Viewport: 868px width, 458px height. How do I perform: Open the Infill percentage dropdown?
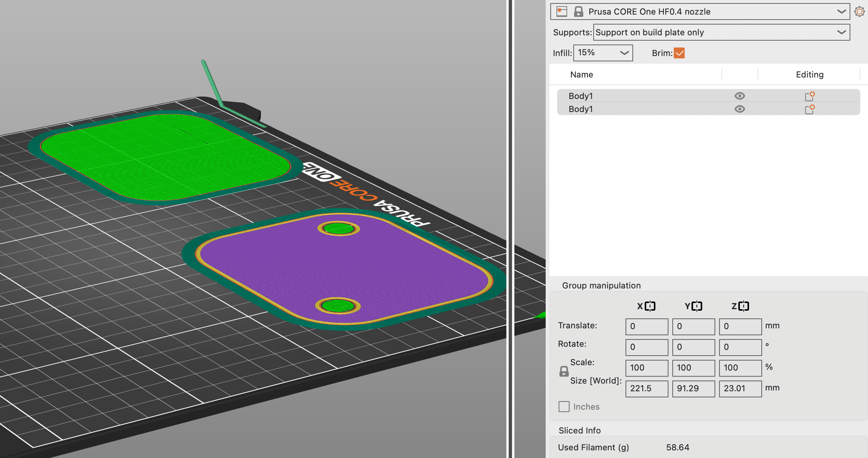pyautogui.click(x=624, y=53)
